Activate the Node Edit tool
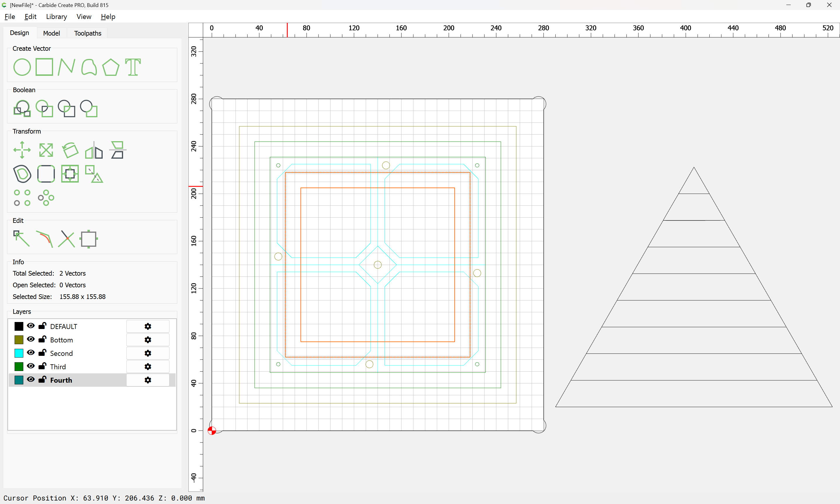The image size is (840, 504). (21, 239)
